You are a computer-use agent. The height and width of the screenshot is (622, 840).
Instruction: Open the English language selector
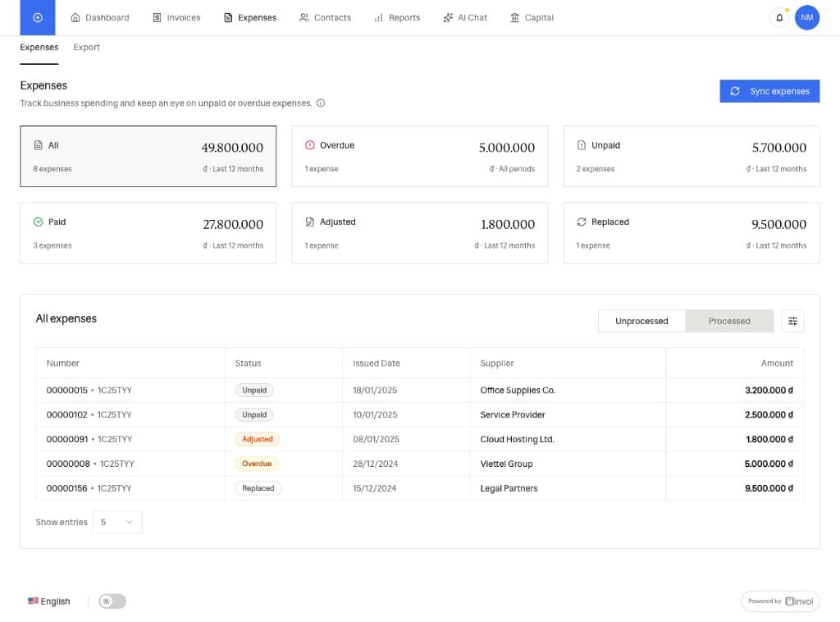[48, 601]
